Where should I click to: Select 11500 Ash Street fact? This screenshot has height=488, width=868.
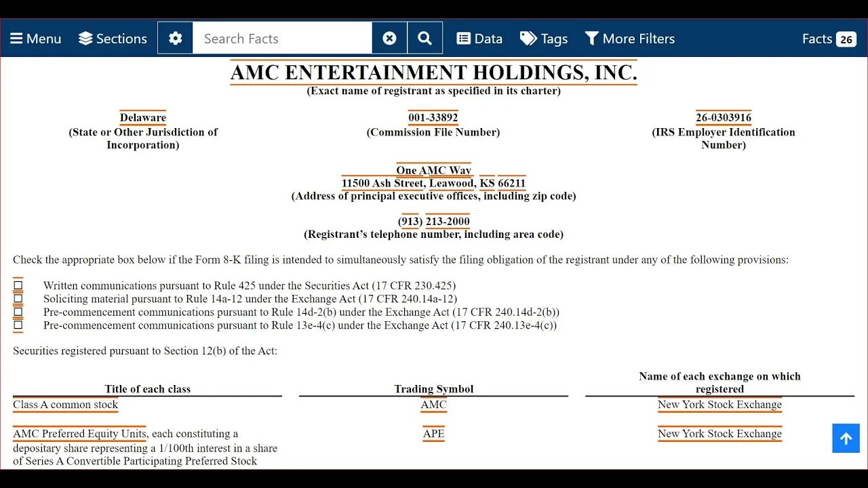[x=383, y=183]
